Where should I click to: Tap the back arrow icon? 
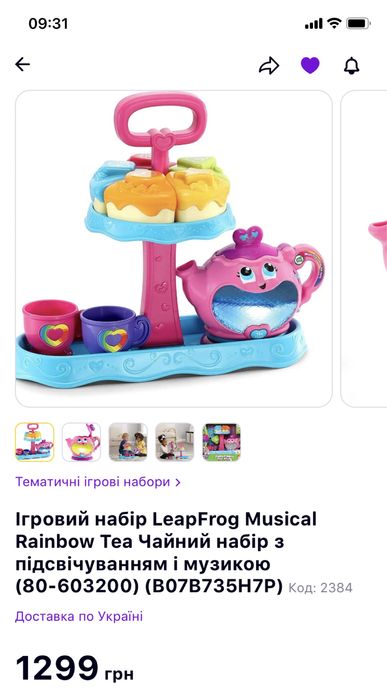pyautogui.click(x=22, y=65)
